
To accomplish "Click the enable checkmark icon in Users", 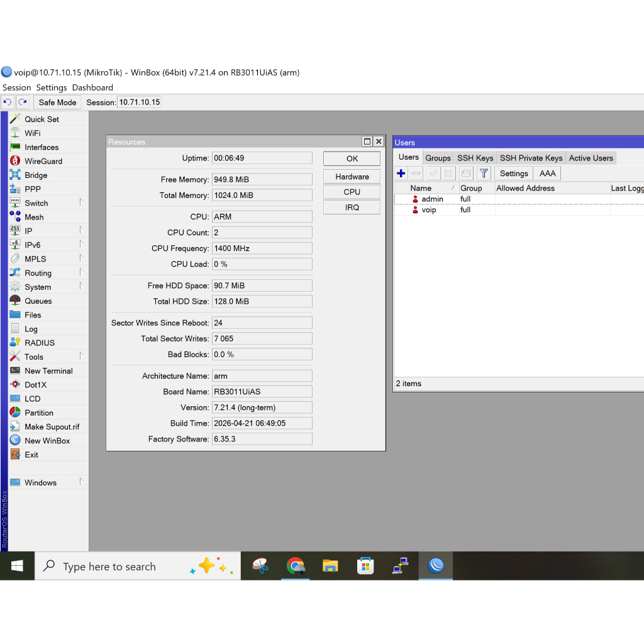I will pos(433,174).
